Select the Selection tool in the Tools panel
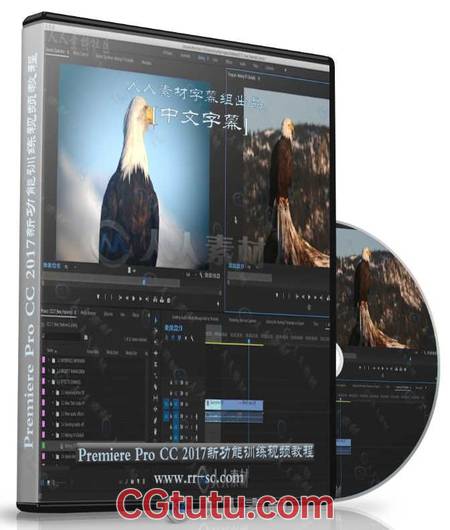 click(156, 320)
